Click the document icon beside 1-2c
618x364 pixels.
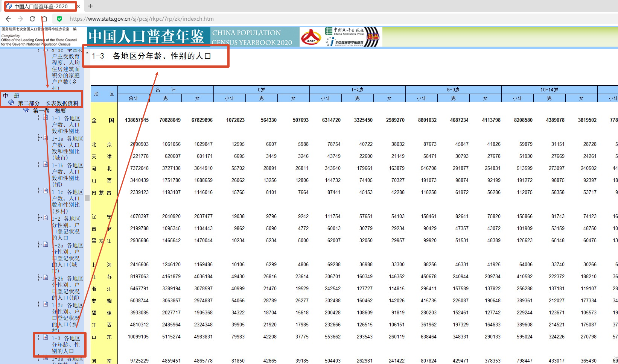(x=46, y=304)
